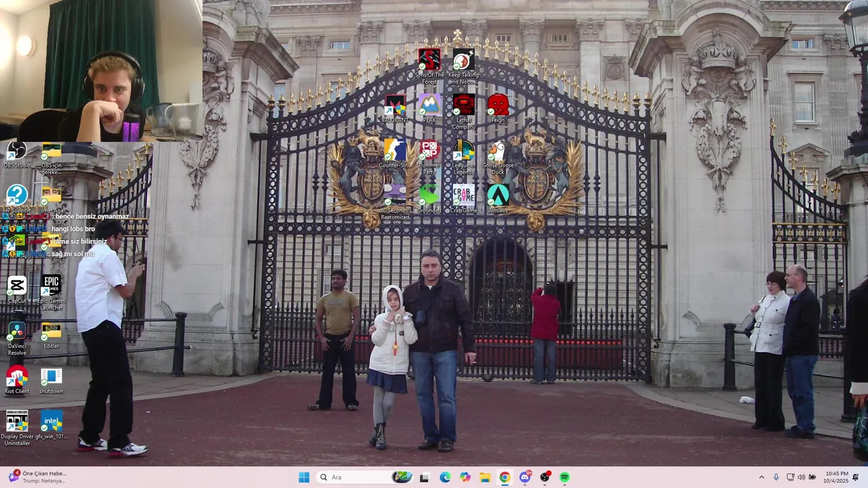Launch Lethal Company
This screenshot has width=868, height=488.
[x=463, y=112]
